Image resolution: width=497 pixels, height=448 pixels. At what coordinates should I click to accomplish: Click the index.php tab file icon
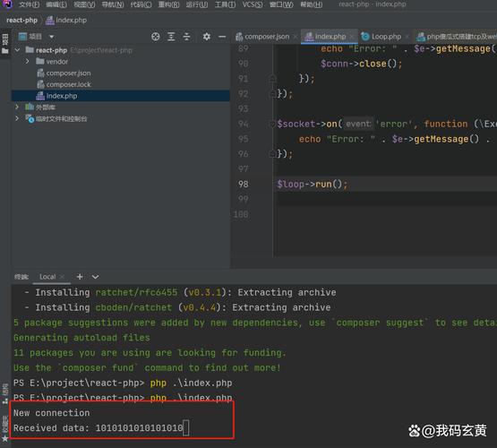pos(308,37)
